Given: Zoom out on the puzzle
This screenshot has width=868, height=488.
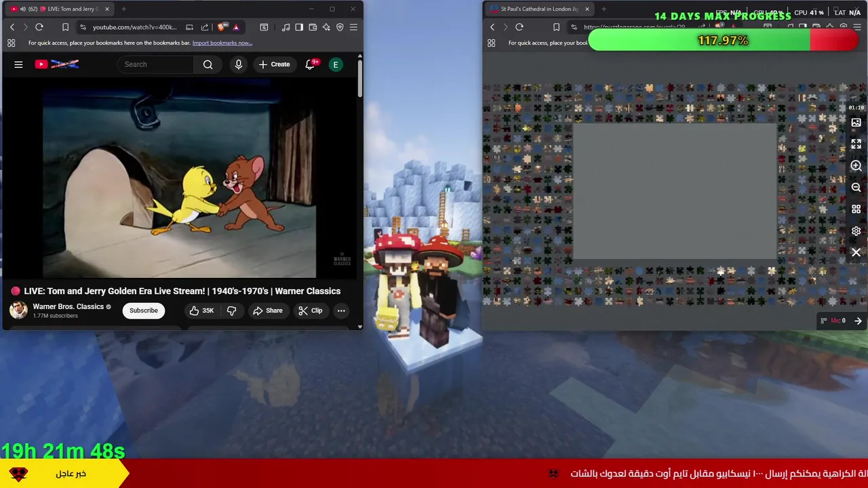Looking at the screenshot, I should pyautogui.click(x=856, y=187).
